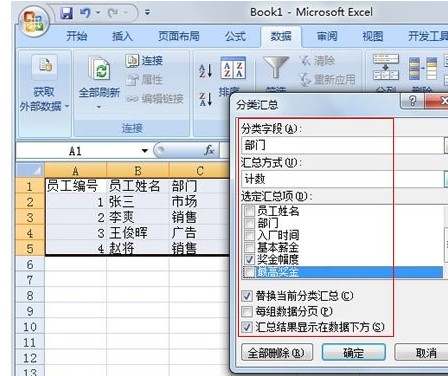Toggle 每组数据分页 checkbox
The image size is (448, 376).
247,312
